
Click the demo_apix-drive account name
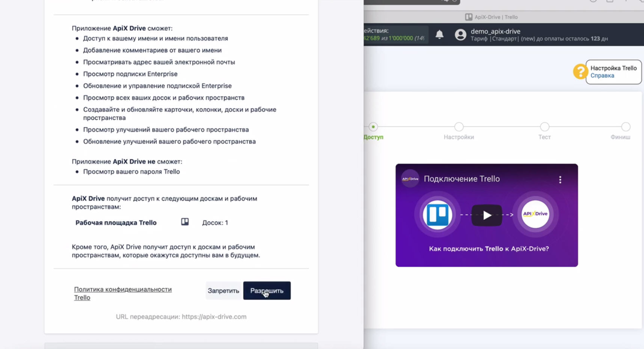coord(495,31)
